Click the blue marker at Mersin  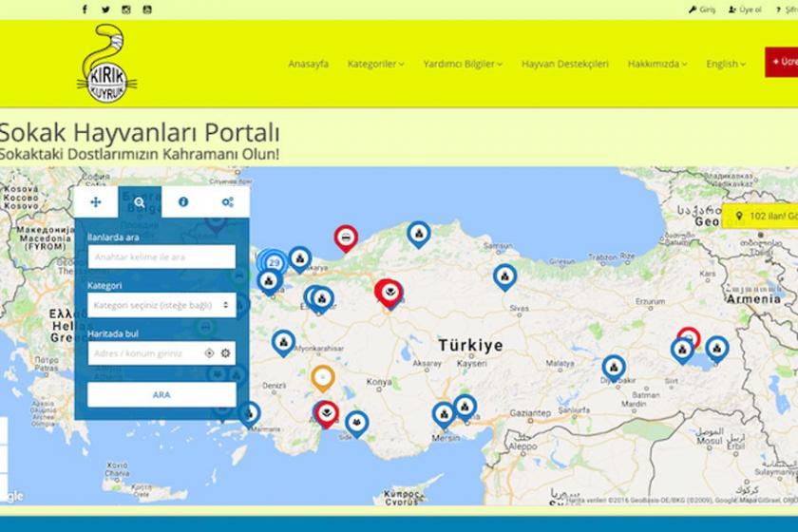tap(444, 415)
